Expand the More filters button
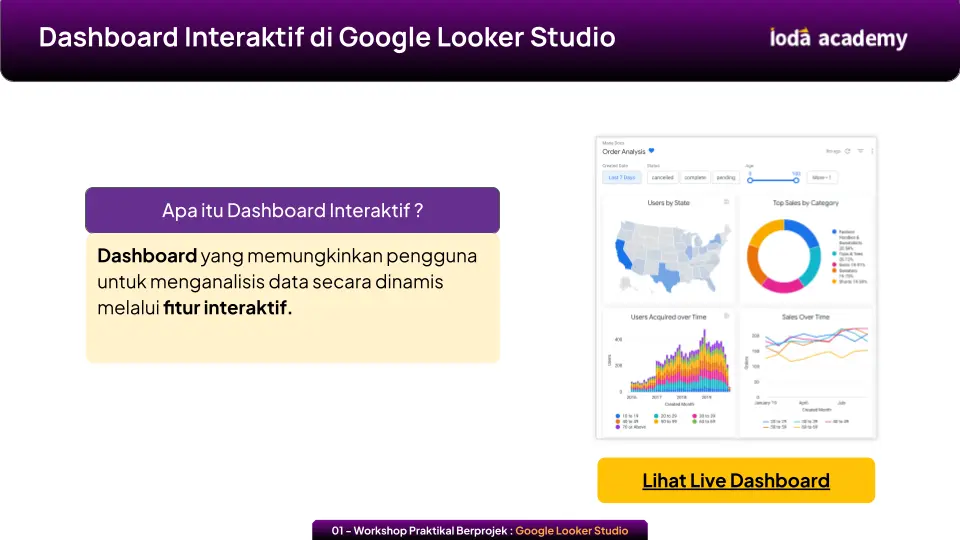 pyautogui.click(x=822, y=177)
